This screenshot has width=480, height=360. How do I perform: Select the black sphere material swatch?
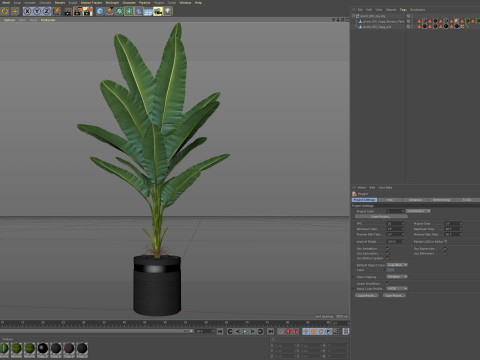point(43,349)
